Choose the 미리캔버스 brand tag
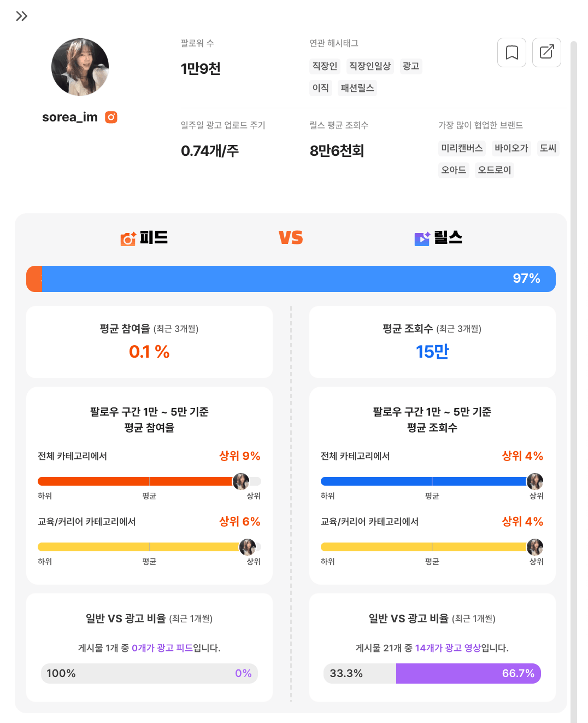The height and width of the screenshot is (723, 588). coord(462,148)
